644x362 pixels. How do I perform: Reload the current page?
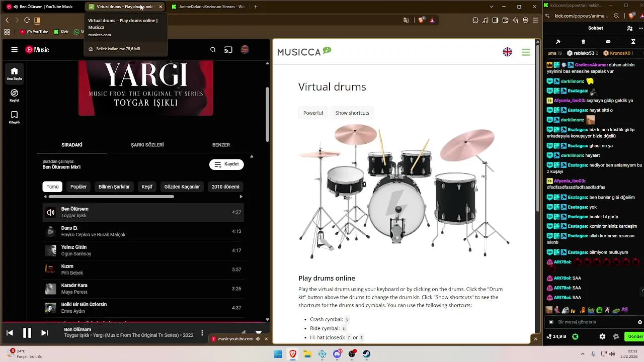pyautogui.click(x=27, y=20)
